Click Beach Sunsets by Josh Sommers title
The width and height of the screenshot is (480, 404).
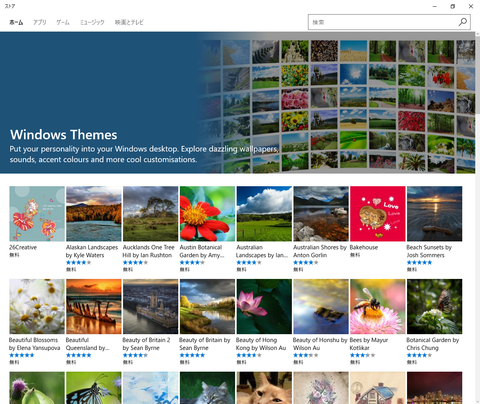click(x=429, y=251)
